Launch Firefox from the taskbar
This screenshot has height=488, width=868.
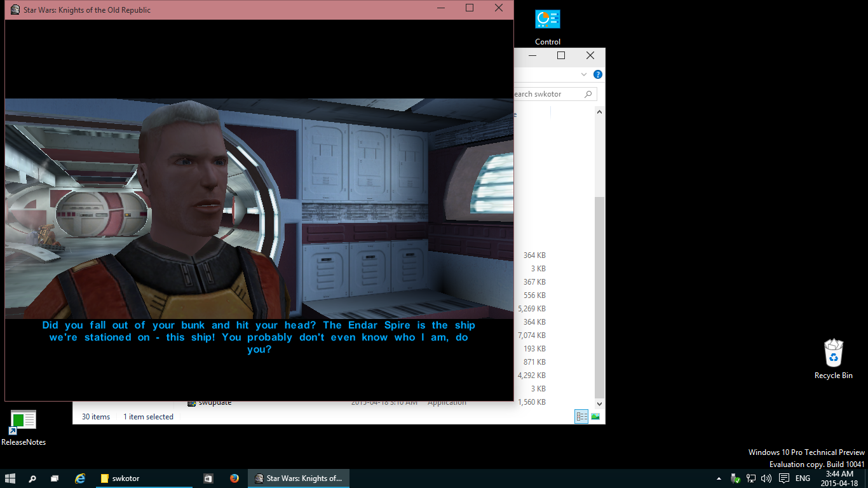point(234,478)
